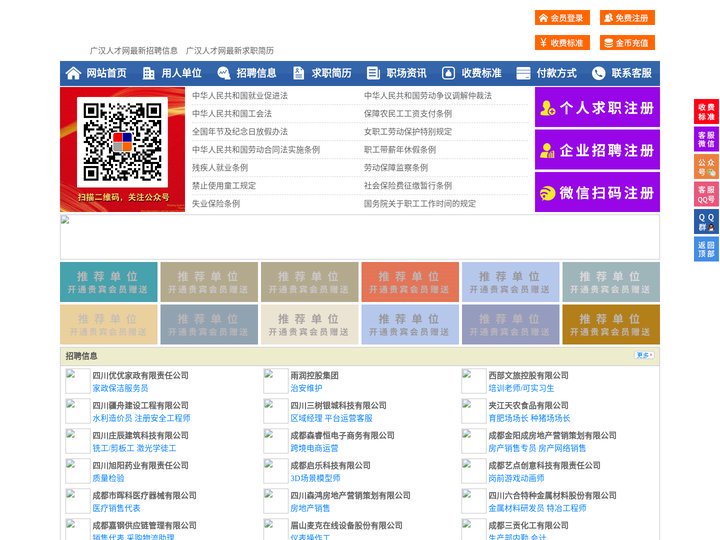Click the phone icon beside 联系客服
Viewport: 720px width, 540px height.
point(598,73)
